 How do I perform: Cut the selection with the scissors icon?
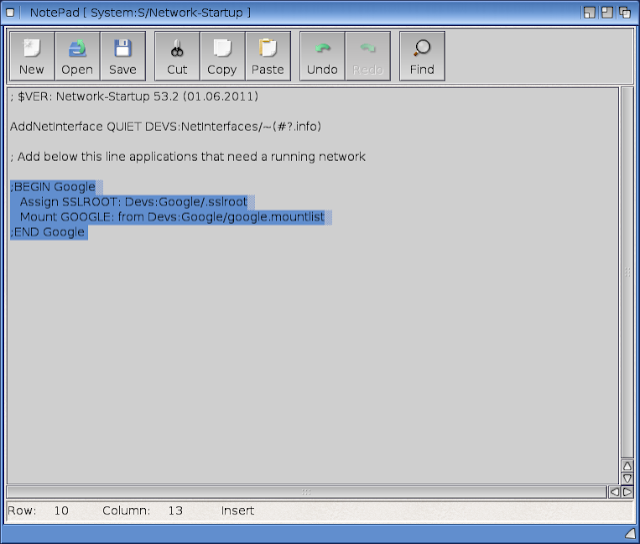coord(177,56)
